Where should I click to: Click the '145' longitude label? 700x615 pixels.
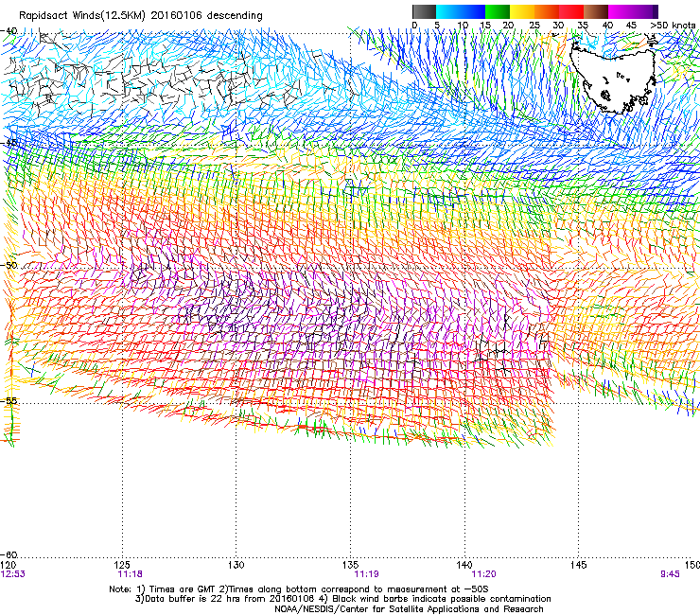[579, 565]
